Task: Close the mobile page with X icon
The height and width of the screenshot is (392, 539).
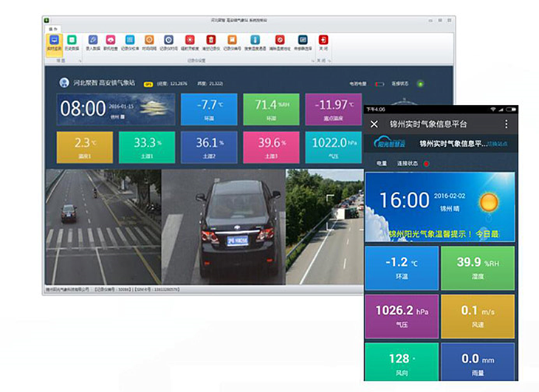Action: click(374, 125)
